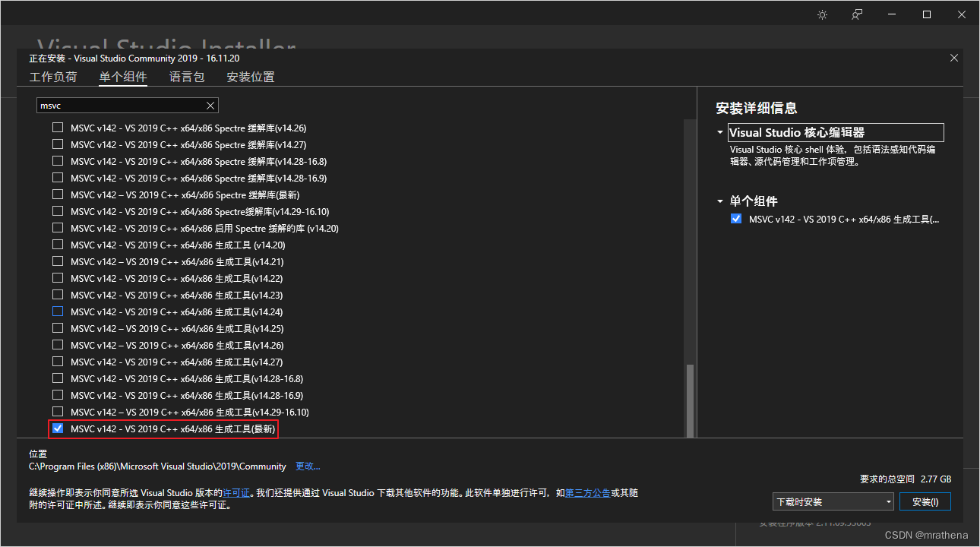Switch to the 语言包 tab
This screenshot has width=980, height=547.
pos(187,77)
